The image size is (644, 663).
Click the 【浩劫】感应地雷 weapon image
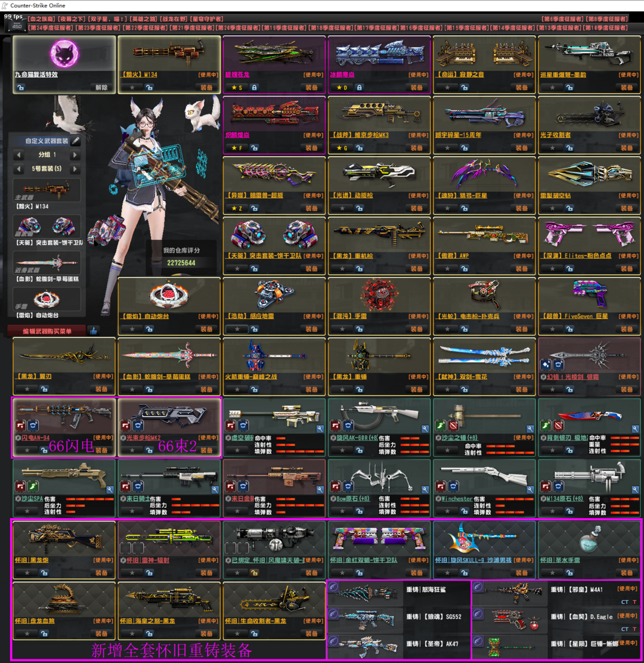point(274,294)
